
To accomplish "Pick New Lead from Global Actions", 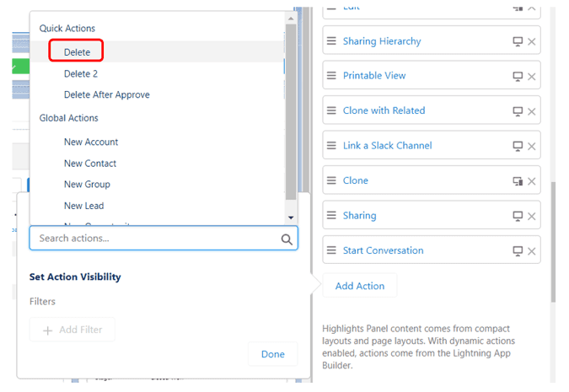I will (x=83, y=206).
